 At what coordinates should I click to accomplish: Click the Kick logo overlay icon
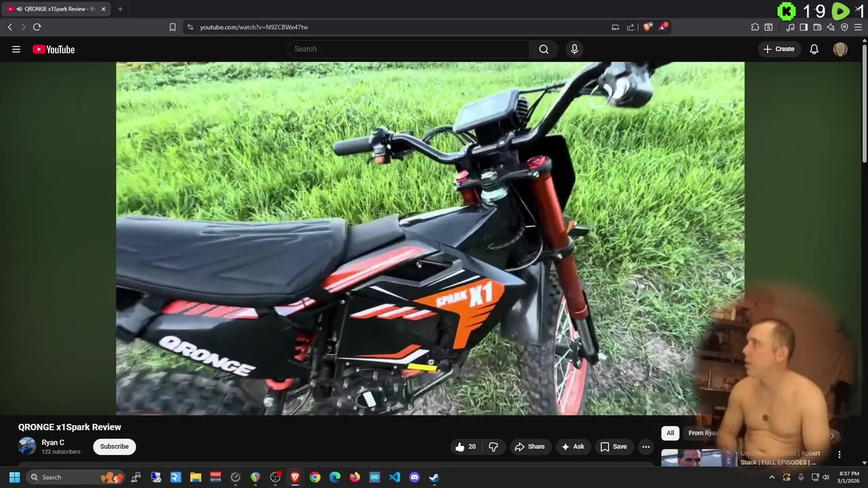787,11
